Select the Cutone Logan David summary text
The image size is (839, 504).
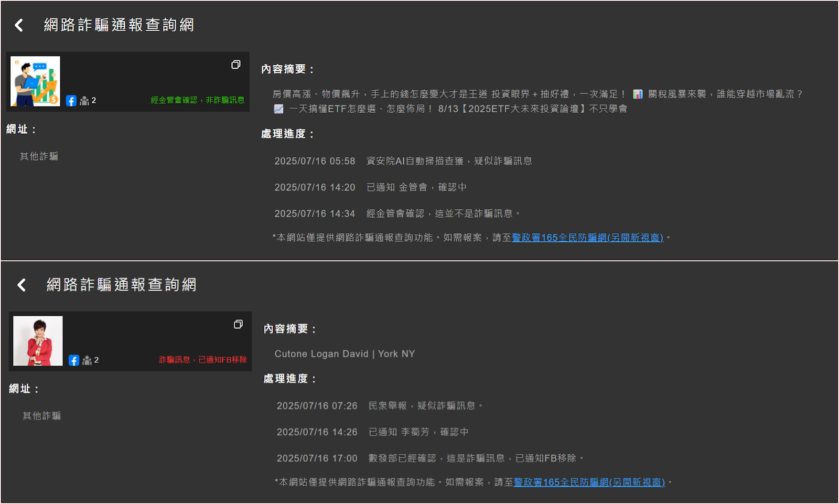point(345,354)
